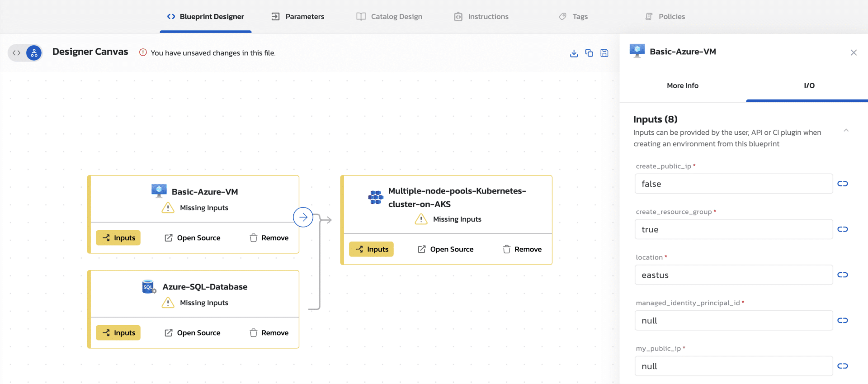Screen dimensions: 868x384
Task: Close the Basic-Azure-VM side panel
Action: 854,52
